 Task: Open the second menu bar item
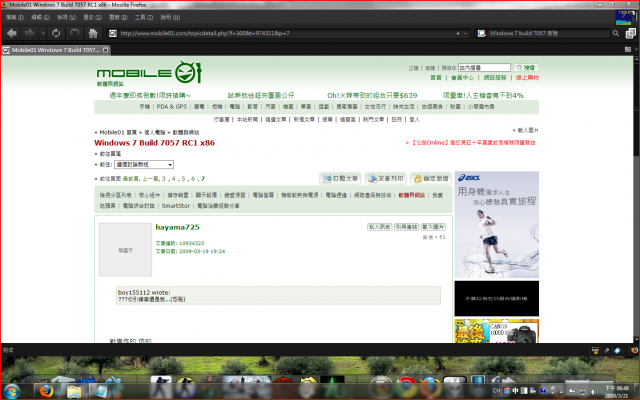[40, 17]
